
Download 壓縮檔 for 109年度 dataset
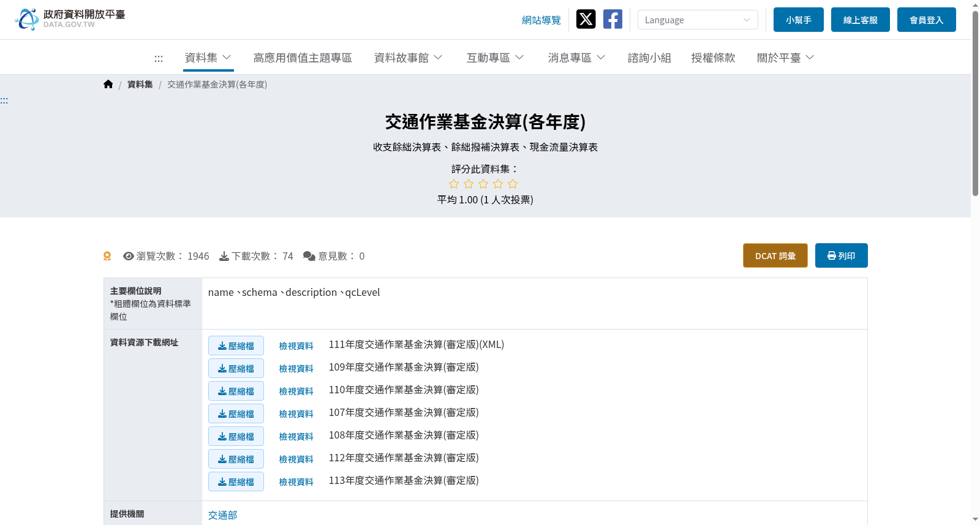tap(236, 368)
